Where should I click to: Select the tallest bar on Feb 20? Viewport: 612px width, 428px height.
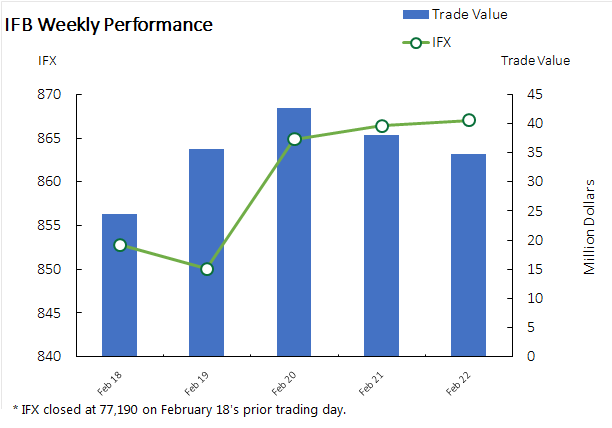click(x=294, y=231)
